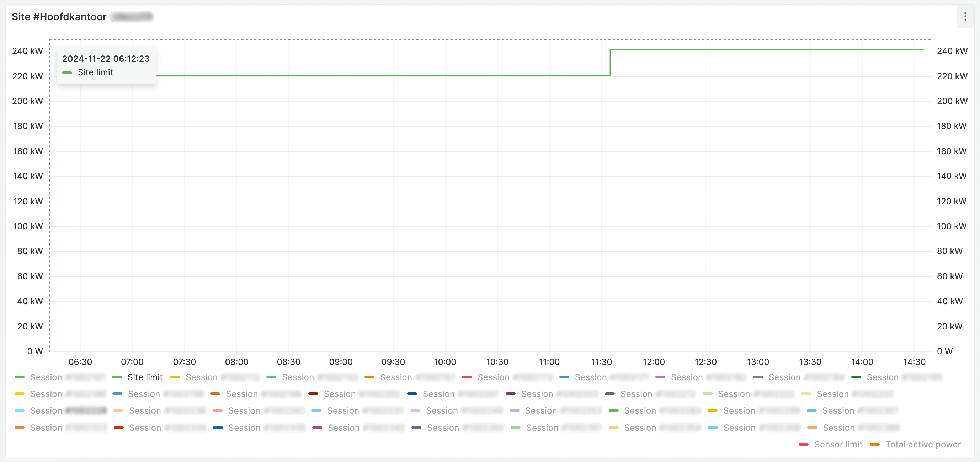Toggle the Site limit legend label

[x=145, y=377]
